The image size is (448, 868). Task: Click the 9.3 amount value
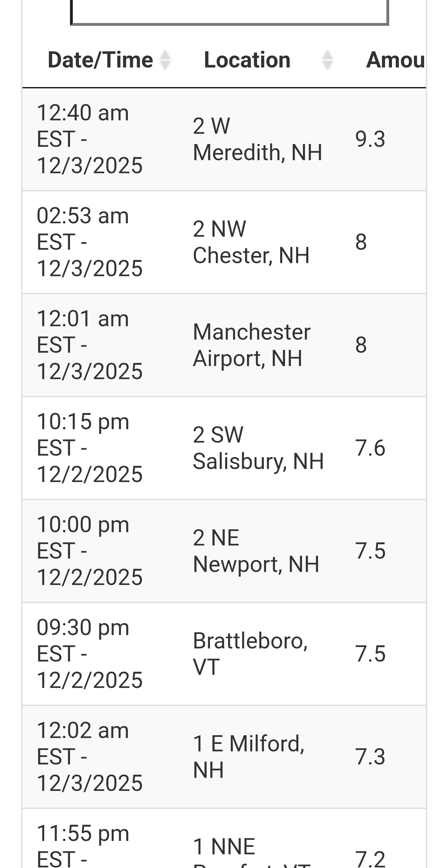coord(370,139)
